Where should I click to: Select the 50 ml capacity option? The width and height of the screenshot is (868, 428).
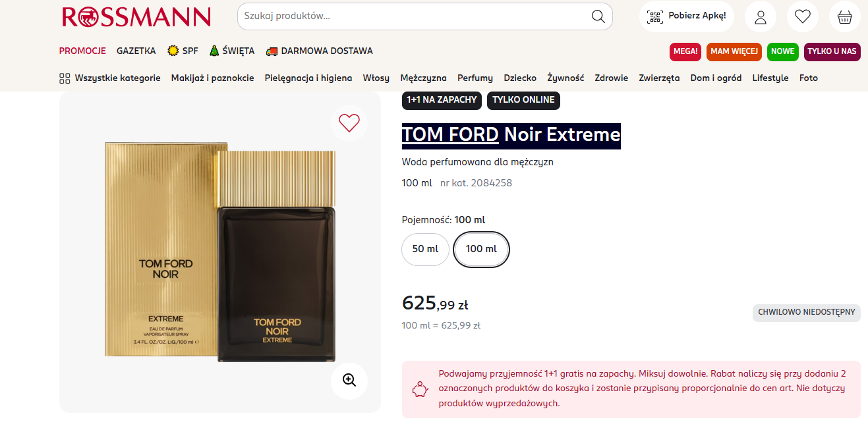425,250
